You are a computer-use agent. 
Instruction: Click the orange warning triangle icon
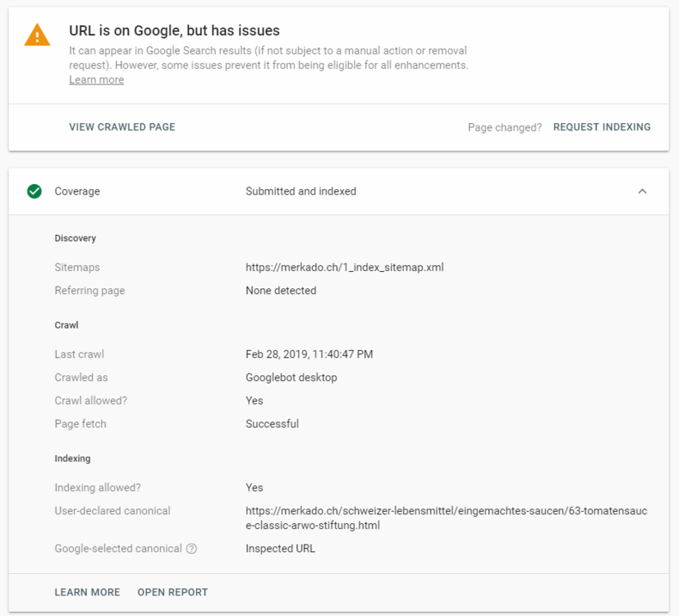[x=37, y=34]
